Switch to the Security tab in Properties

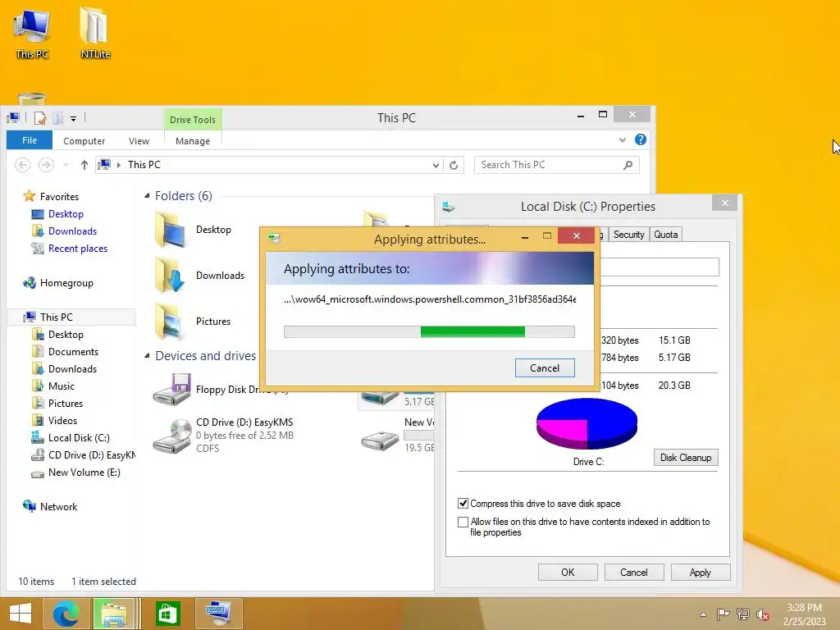pos(628,235)
